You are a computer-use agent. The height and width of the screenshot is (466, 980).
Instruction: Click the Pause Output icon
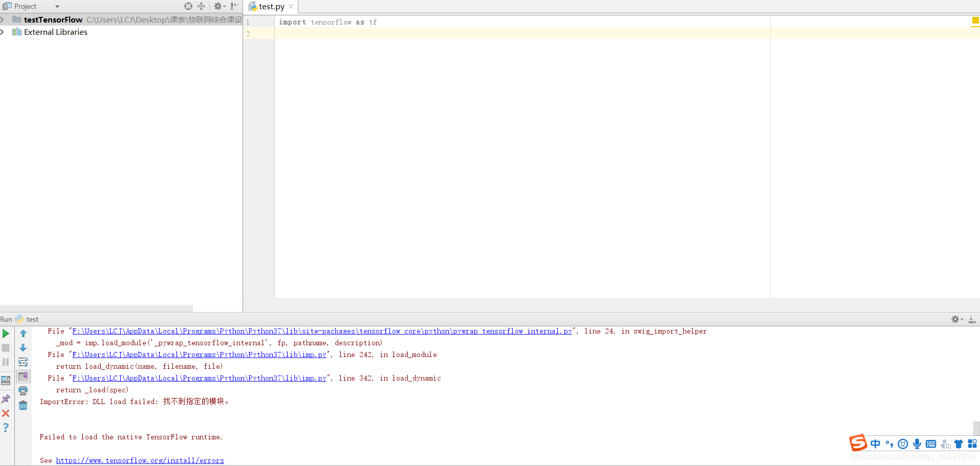(x=6, y=362)
